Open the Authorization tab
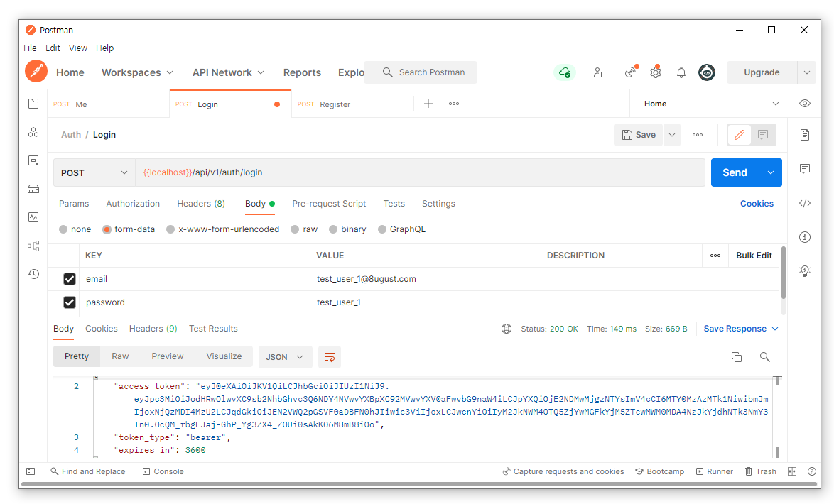 point(133,204)
